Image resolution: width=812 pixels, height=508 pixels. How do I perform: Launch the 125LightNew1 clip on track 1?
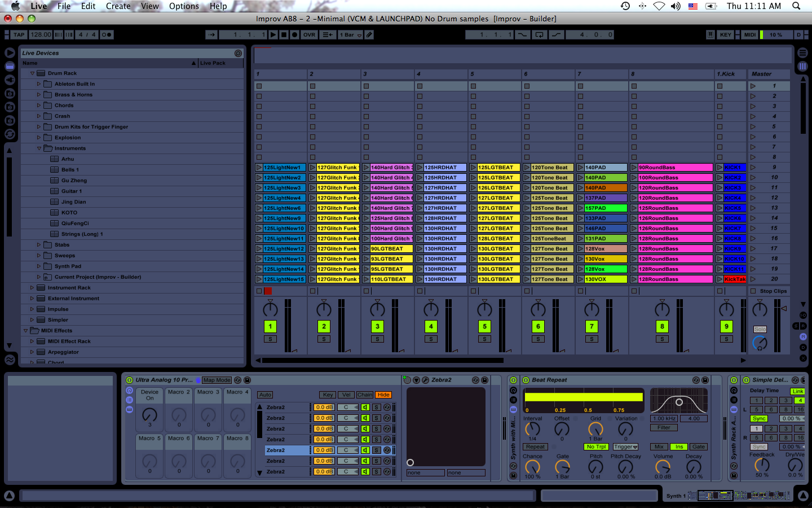point(259,167)
